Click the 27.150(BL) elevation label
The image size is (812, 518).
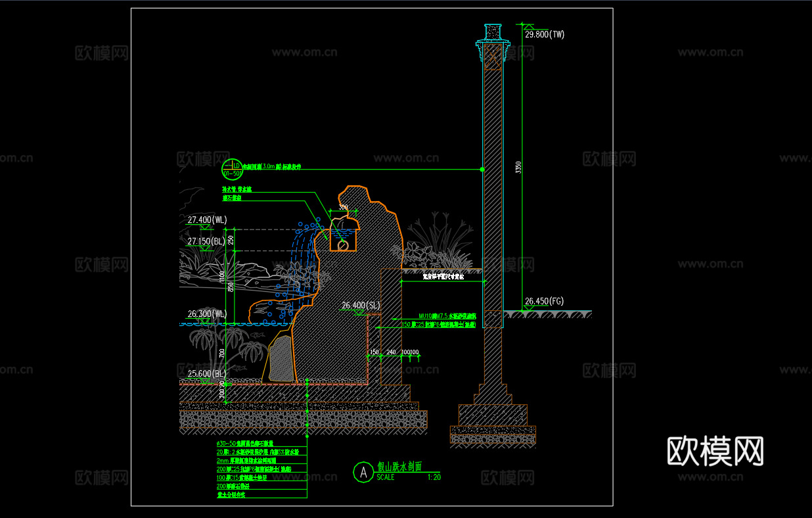(206, 241)
